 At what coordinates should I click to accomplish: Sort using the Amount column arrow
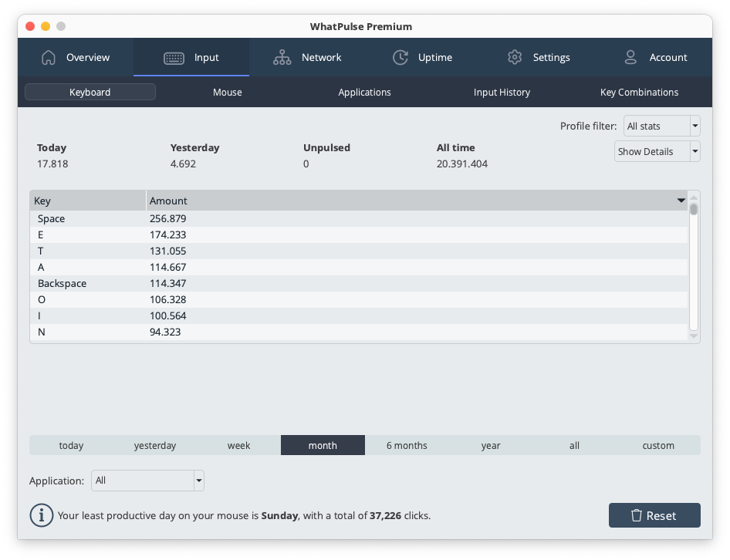point(681,201)
